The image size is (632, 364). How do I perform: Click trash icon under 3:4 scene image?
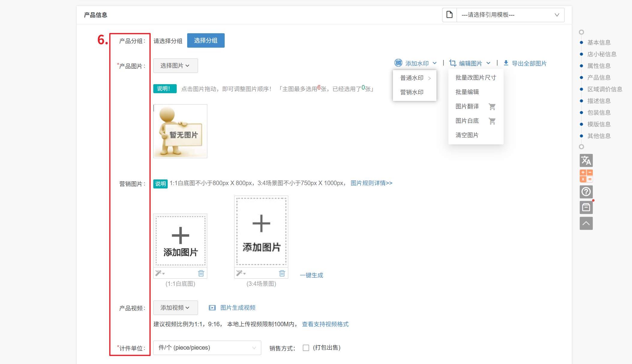click(282, 273)
